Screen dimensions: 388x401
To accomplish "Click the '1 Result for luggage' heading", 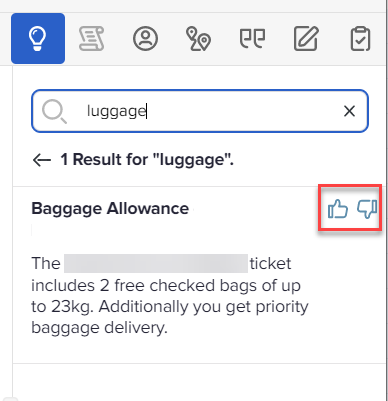I will click(147, 159).
